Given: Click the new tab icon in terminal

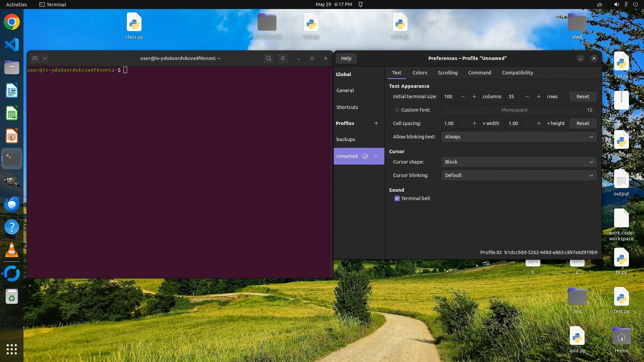Looking at the screenshot, I should pos(35,58).
